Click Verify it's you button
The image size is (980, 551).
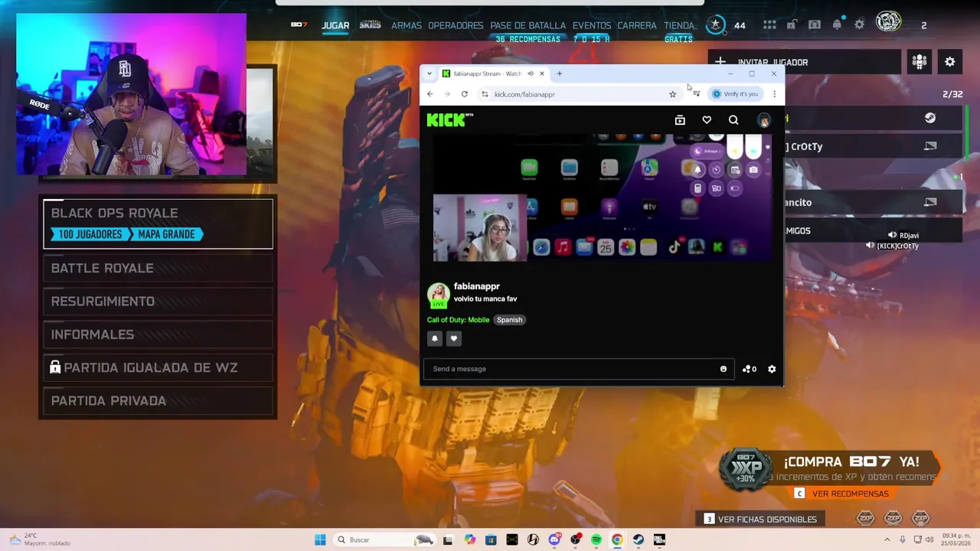tap(735, 94)
